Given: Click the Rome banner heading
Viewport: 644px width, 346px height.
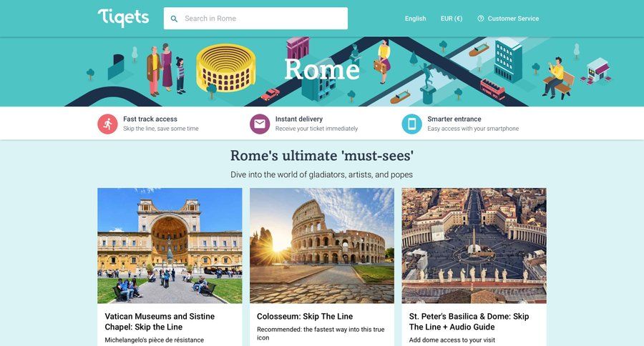Looking at the screenshot, I should [322, 69].
